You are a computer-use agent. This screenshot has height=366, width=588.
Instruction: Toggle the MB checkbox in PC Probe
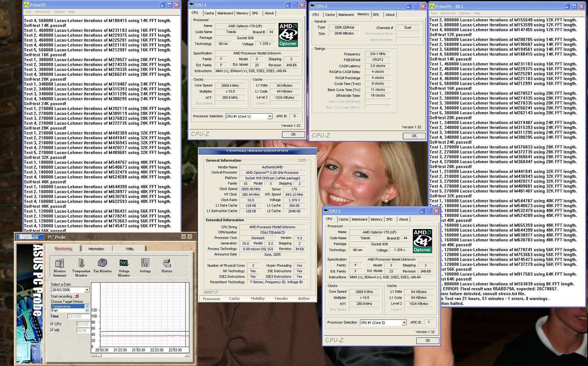click(52, 330)
